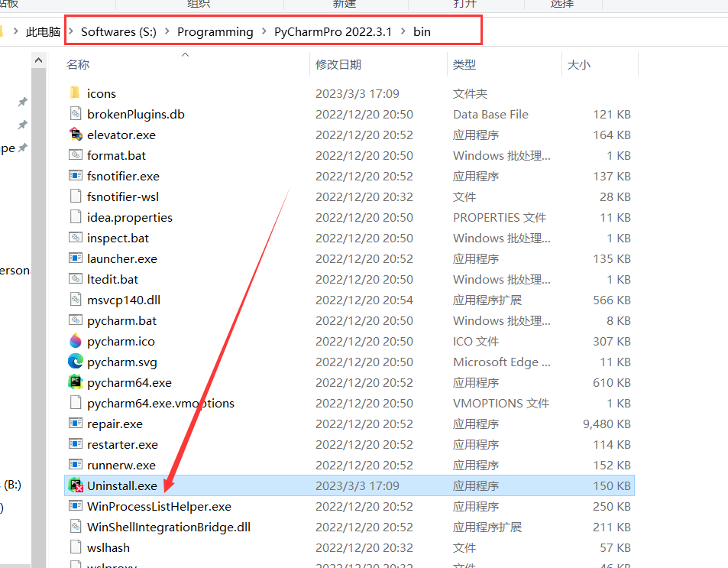Select the repair.exe file name
The width and height of the screenshot is (728, 568).
115,424
